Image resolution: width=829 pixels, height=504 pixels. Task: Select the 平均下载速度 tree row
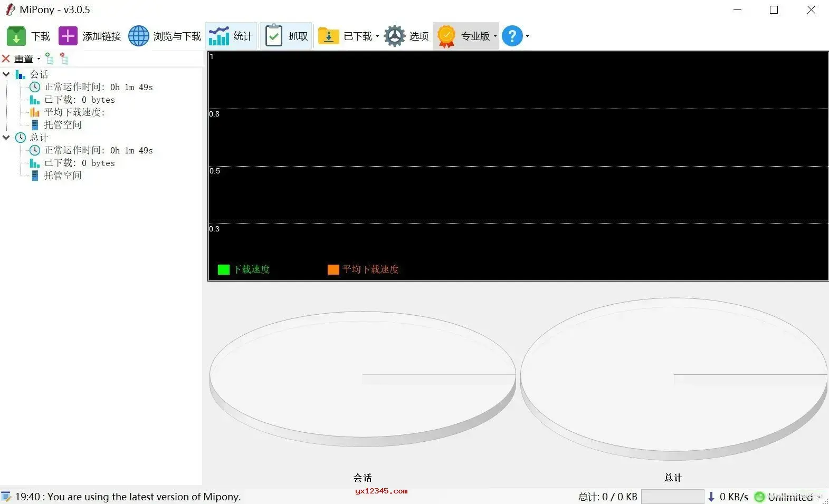(74, 112)
